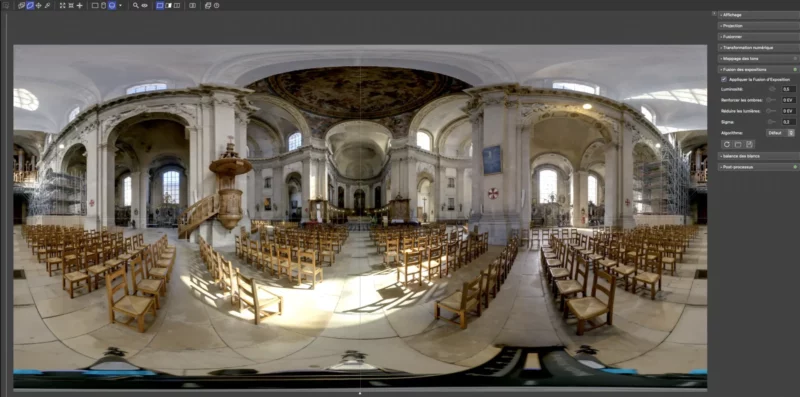Expand the Affichage section
Screen dimensions: 800x397
[x=759, y=15]
